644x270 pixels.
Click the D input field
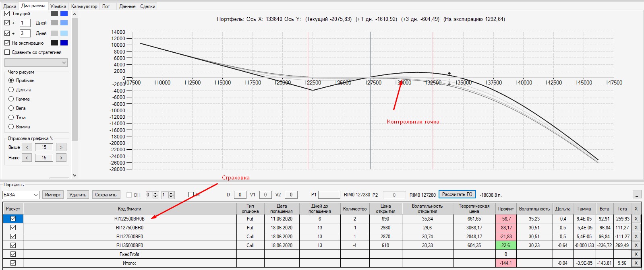coord(240,195)
